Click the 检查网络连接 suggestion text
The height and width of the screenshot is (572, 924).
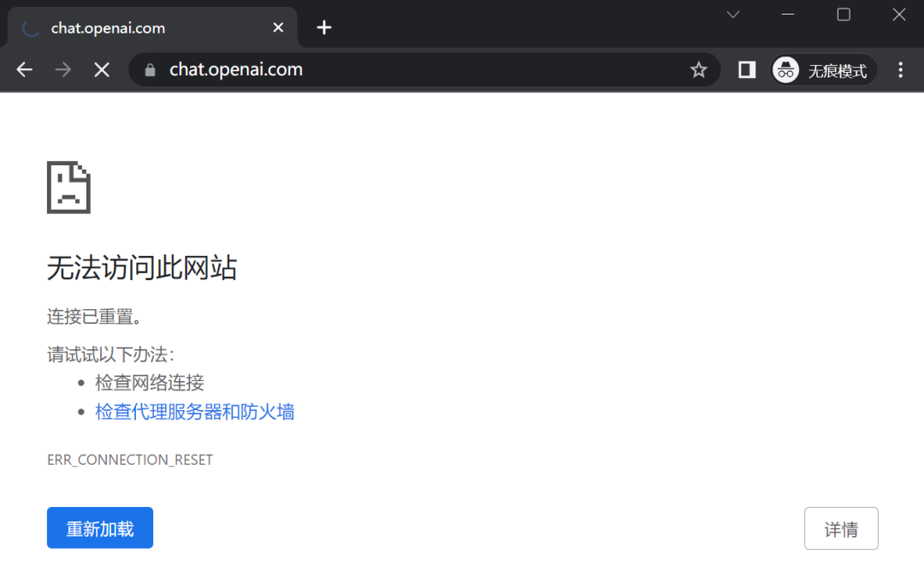(x=149, y=383)
